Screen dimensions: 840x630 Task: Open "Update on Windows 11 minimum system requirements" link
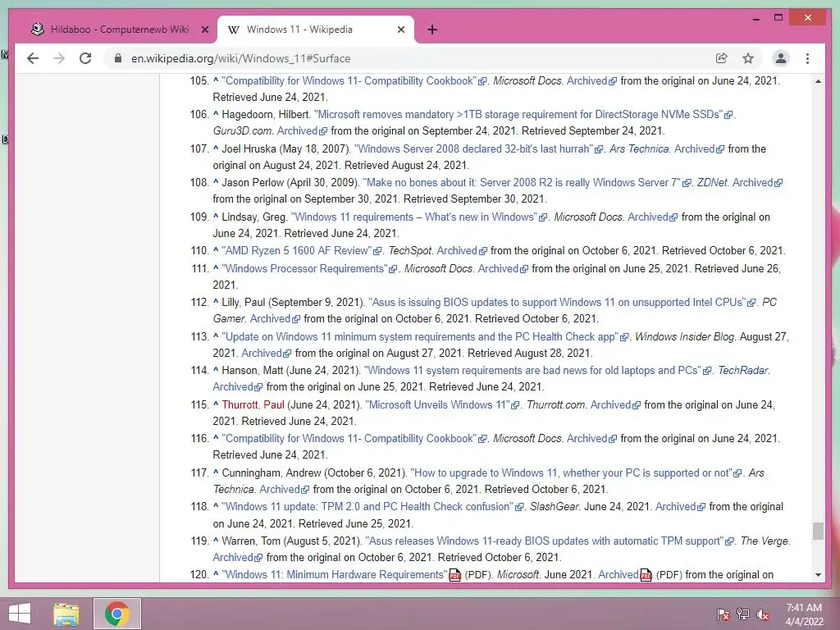(x=421, y=337)
